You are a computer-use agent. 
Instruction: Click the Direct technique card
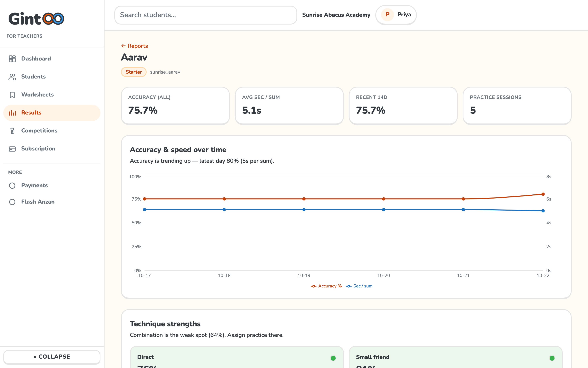pos(237,357)
